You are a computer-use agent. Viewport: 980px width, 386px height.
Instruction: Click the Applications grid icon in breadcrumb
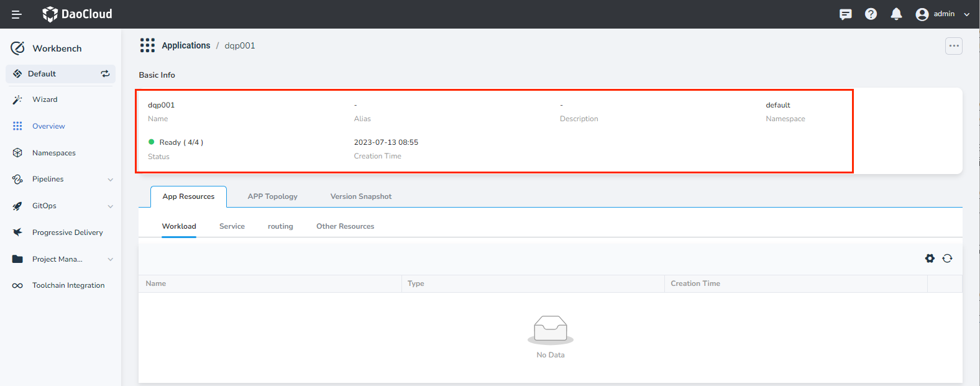tap(147, 45)
